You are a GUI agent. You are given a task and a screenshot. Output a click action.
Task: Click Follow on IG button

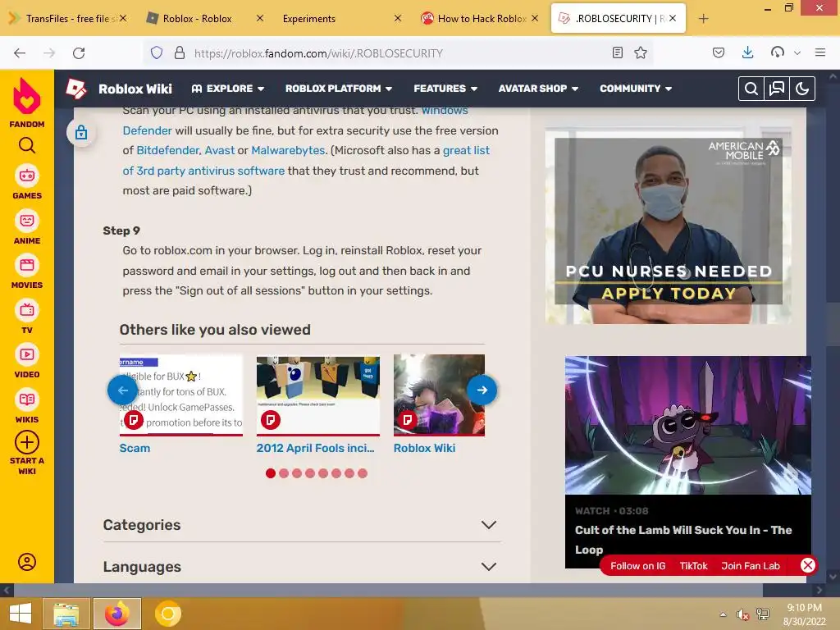tap(637, 566)
